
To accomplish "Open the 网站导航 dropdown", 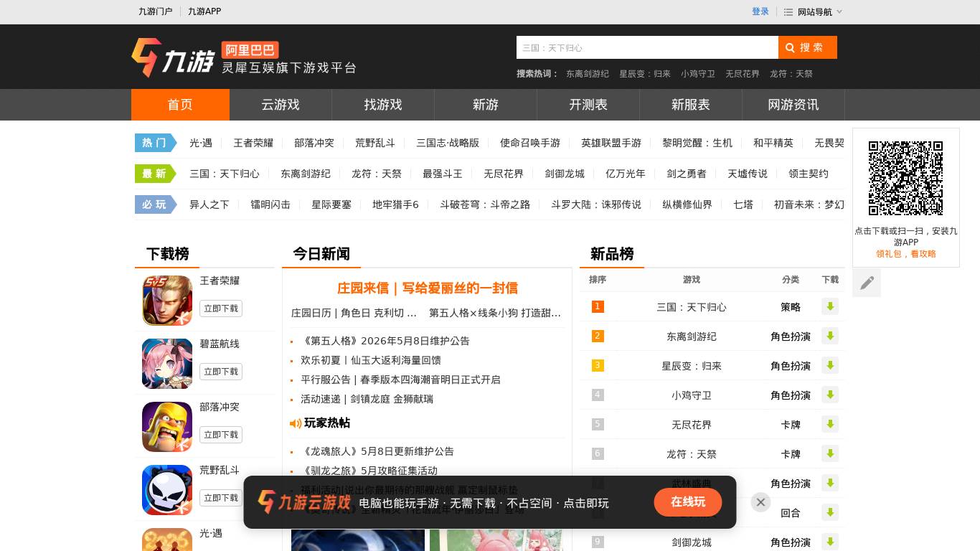I will coord(814,11).
